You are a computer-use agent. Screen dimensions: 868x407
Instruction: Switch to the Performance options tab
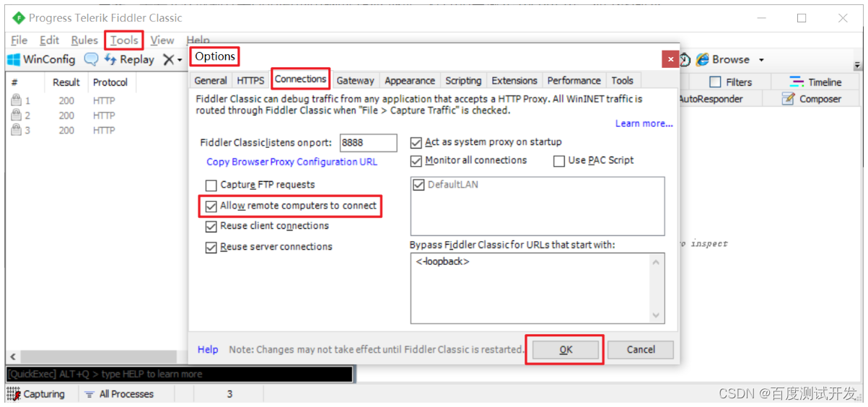pyautogui.click(x=574, y=81)
